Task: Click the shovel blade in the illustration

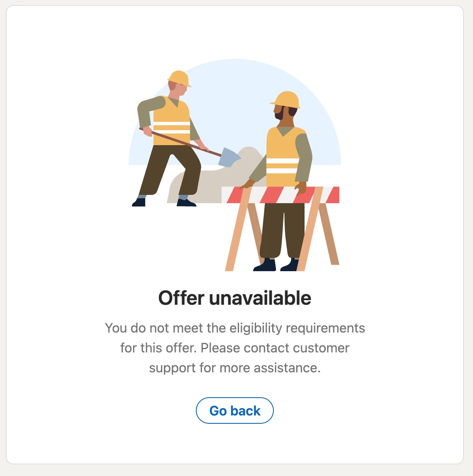Action: (229, 158)
